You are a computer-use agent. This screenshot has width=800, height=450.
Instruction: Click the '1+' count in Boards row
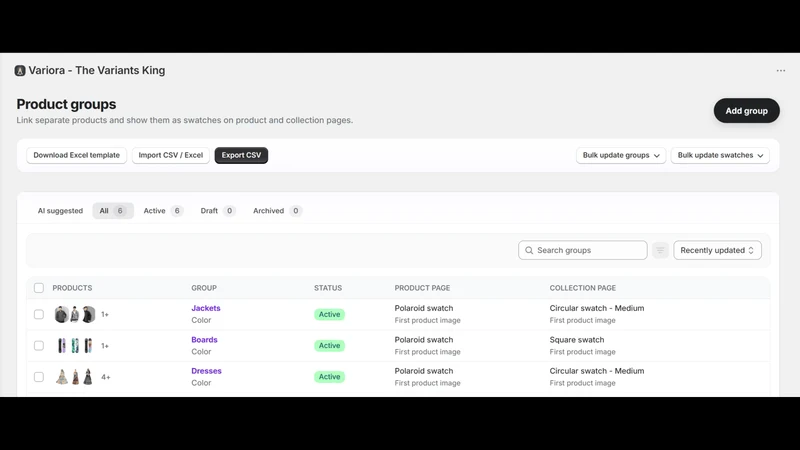pos(105,346)
